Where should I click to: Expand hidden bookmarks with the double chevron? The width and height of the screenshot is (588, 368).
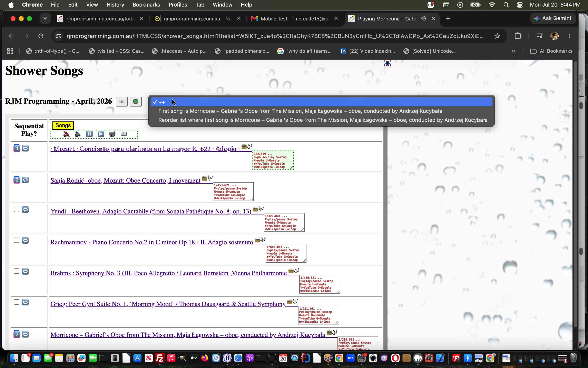coord(513,51)
